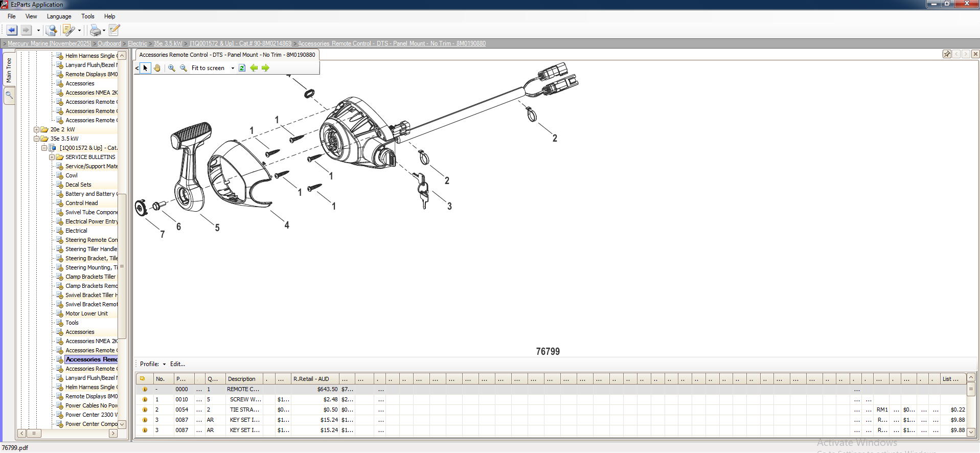
Task: Select the Accessories Remote Control document tab
Action: tap(227, 55)
